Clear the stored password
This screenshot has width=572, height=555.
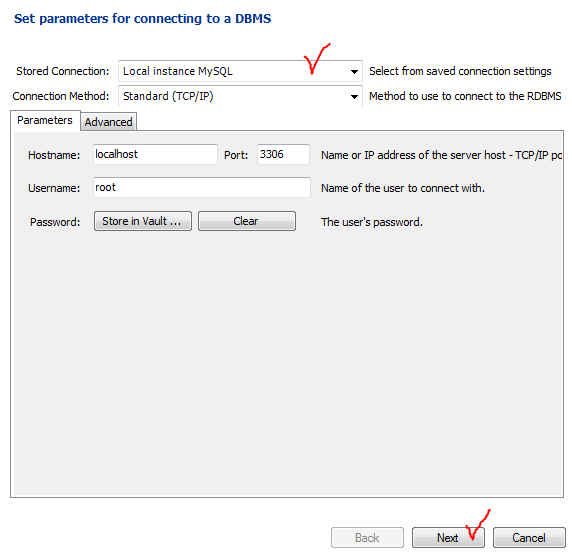[x=247, y=221]
